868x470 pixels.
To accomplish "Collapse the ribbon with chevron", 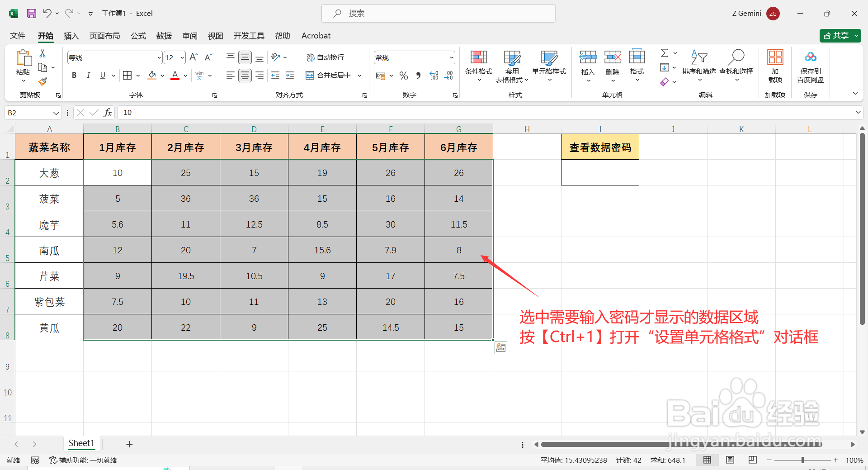I will tap(855, 93).
